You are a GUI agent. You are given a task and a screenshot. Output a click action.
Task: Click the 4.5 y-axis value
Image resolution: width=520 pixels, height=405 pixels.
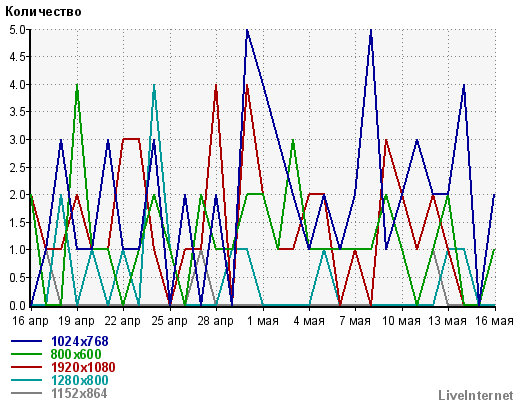click(17, 57)
